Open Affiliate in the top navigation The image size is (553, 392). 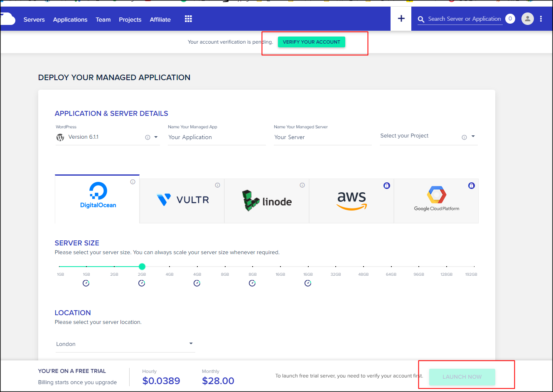[x=160, y=20]
